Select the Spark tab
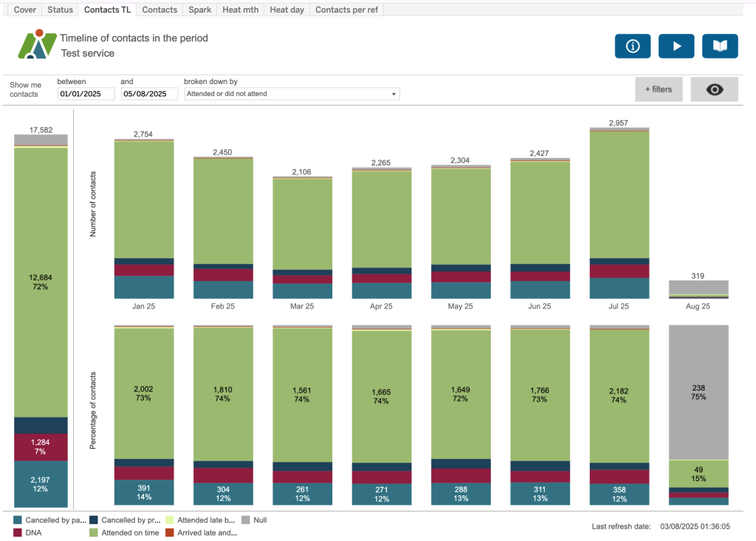This screenshot has height=541, width=756. coord(199,10)
